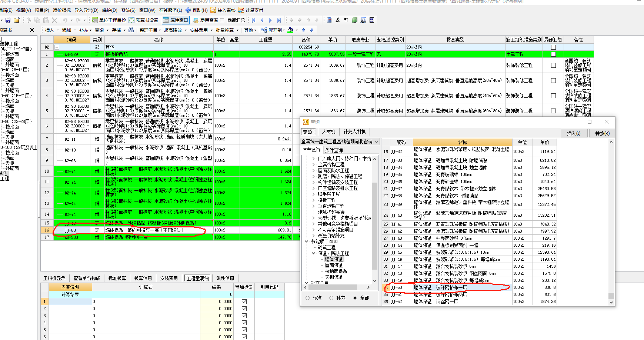Open the 定额库 selection dropdown
This screenshot has height=340, width=644.
(x=377, y=141)
